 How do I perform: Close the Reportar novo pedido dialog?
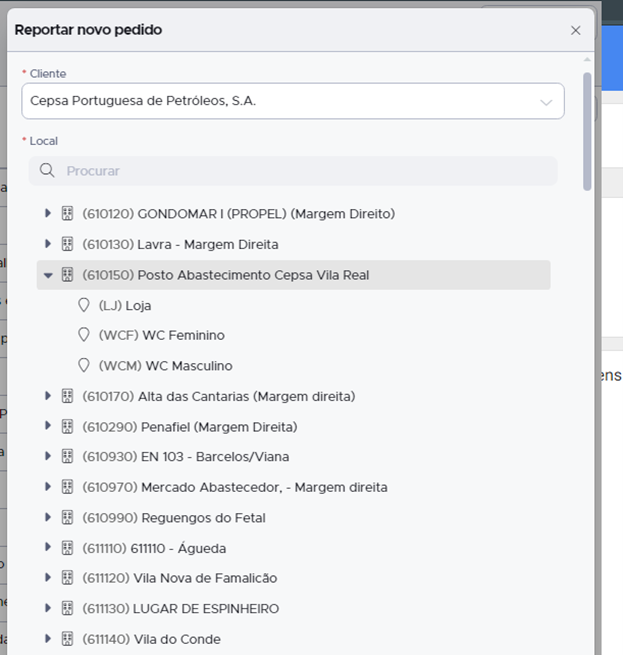575,30
